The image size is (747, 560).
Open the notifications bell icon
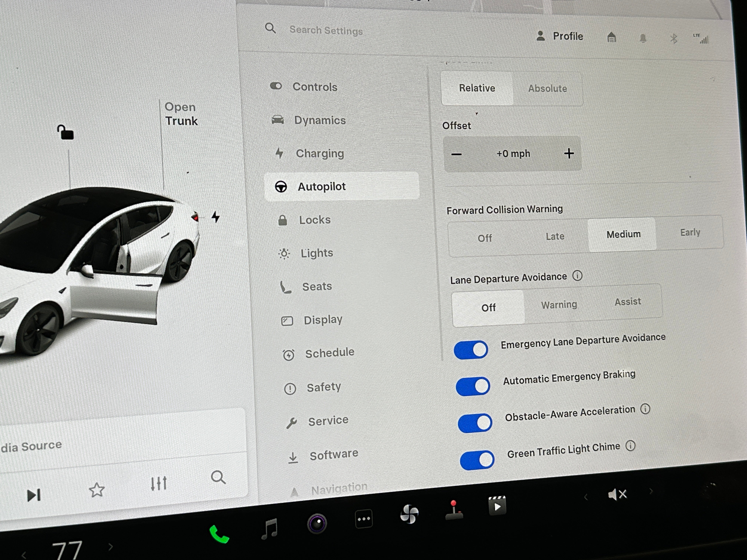643,39
